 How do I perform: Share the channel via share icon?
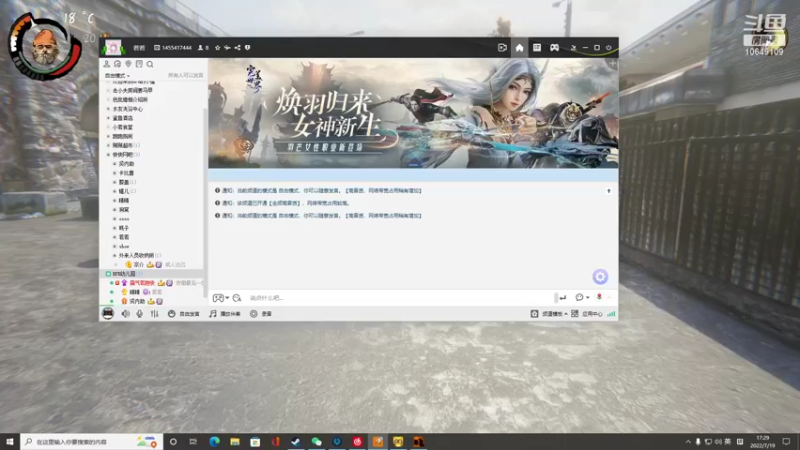point(237,47)
